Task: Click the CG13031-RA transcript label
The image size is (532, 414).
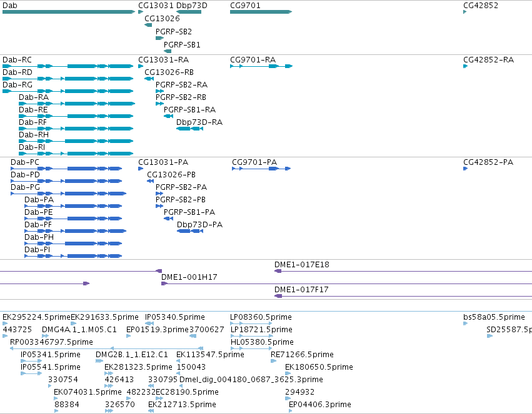Action: (164, 59)
